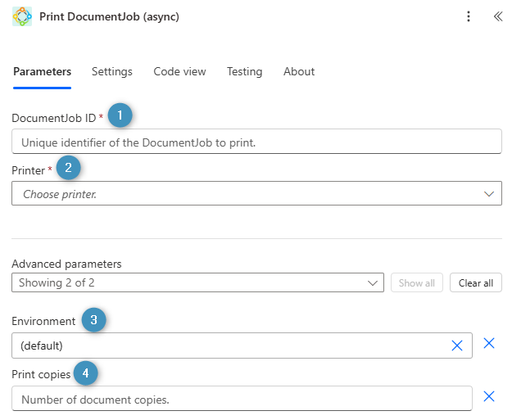Go to the Code view tab

(x=179, y=72)
